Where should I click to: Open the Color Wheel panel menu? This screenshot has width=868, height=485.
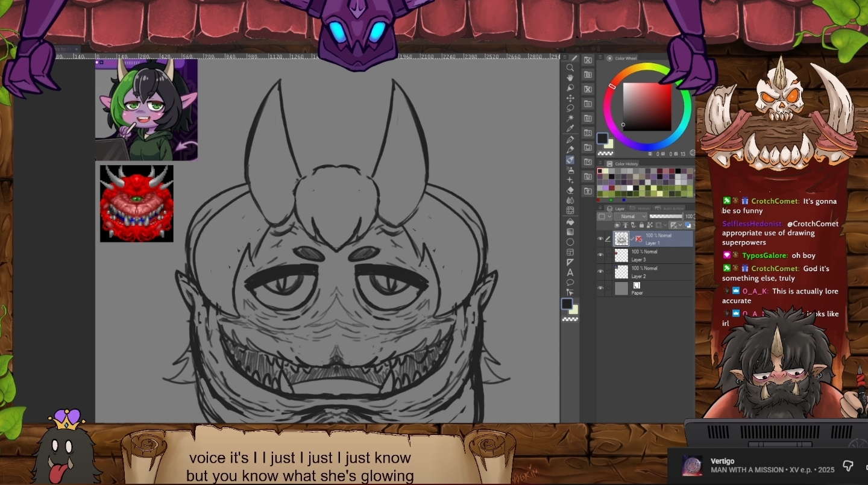601,58
